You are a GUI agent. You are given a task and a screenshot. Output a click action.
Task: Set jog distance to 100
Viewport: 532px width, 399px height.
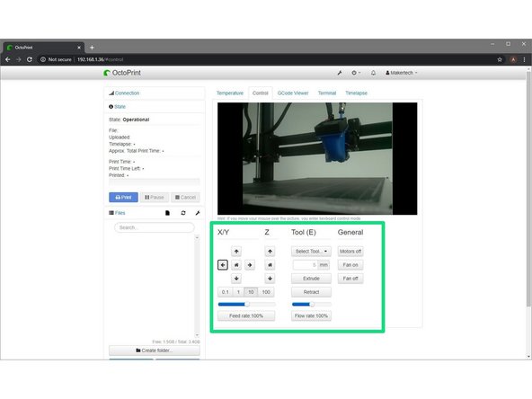coord(266,292)
